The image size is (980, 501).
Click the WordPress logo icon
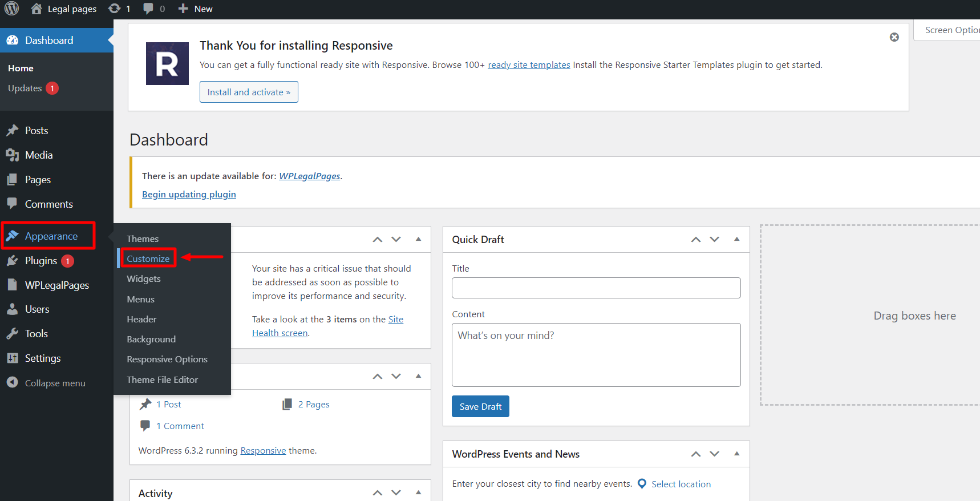coord(12,9)
